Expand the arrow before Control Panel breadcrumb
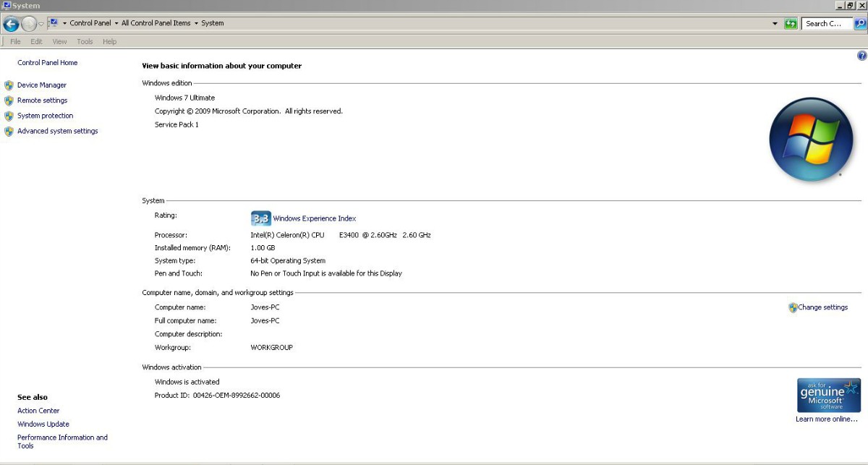The height and width of the screenshot is (465, 868). click(64, 23)
